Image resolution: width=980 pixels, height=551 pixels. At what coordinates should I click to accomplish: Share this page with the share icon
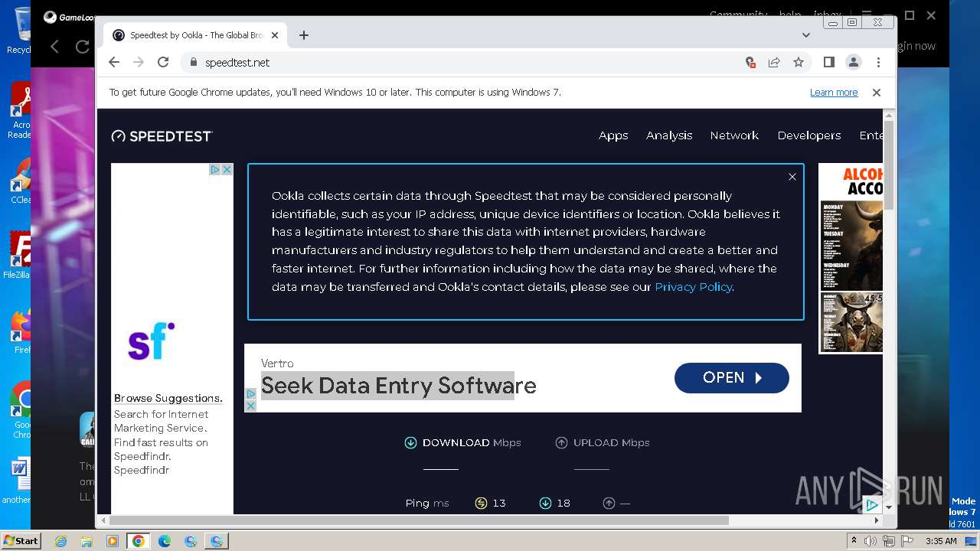pos(774,62)
